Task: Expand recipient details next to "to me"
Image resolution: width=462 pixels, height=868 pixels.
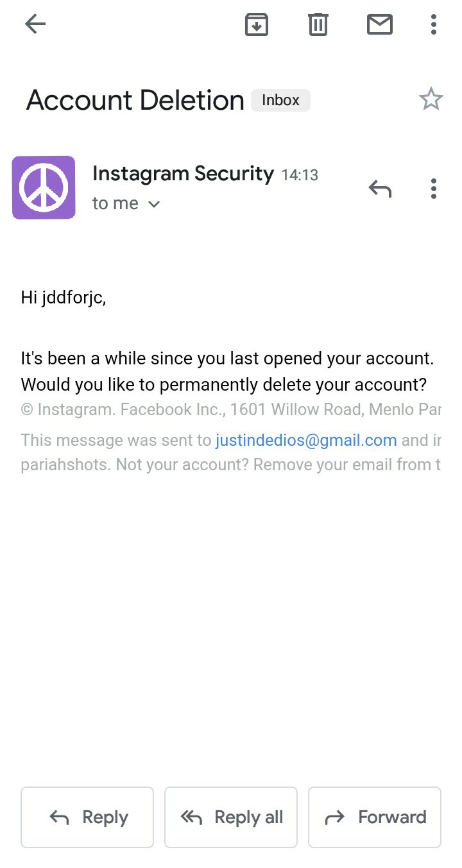Action: click(x=154, y=204)
